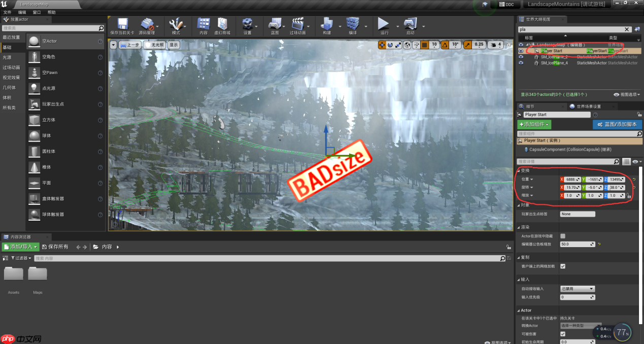Open 位置 location type dropdown
This screenshot has width=644, height=344.
527,179
